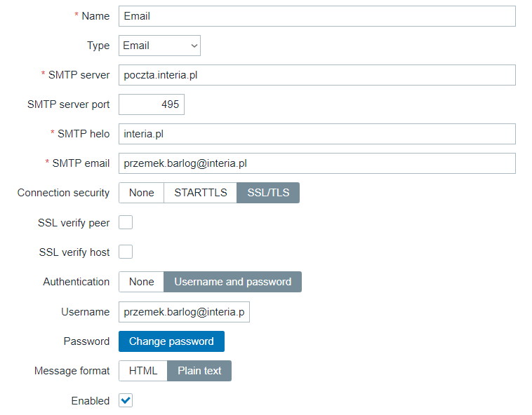This screenshot has height=415, width=532.
Task: Select Username and password authentication
Action: click(232, 282)
